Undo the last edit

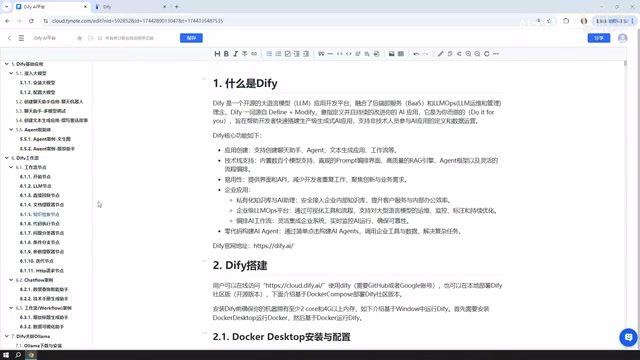416,54
